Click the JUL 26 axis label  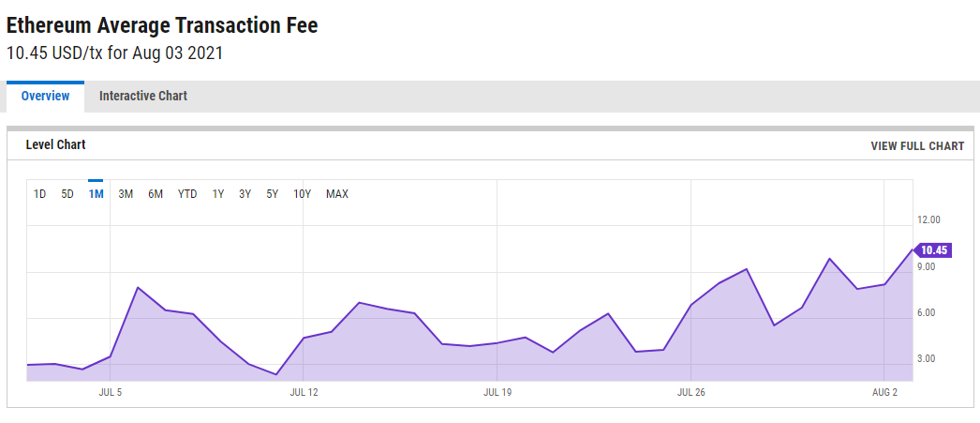coord(691,393)
